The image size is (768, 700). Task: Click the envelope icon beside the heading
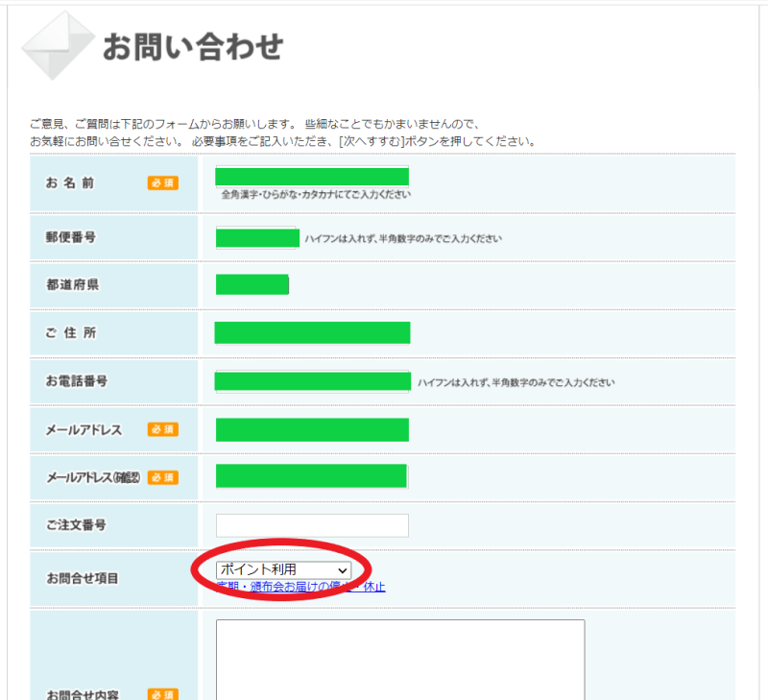[x=58, y=44]
